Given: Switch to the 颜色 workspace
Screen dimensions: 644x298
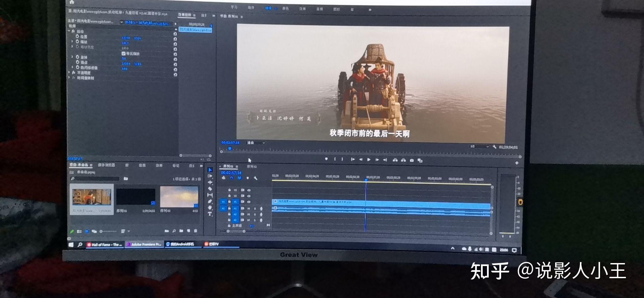Looking at the screenshot, I should click(285, 8).
